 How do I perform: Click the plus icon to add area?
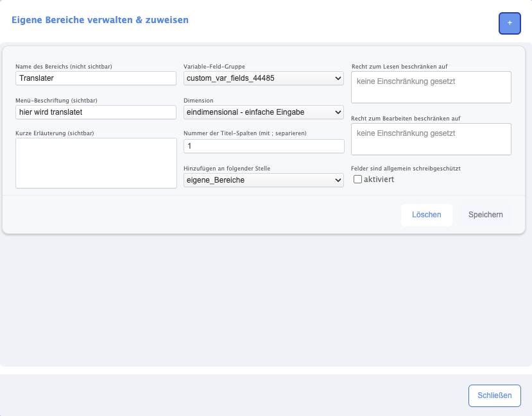point(510,23)
